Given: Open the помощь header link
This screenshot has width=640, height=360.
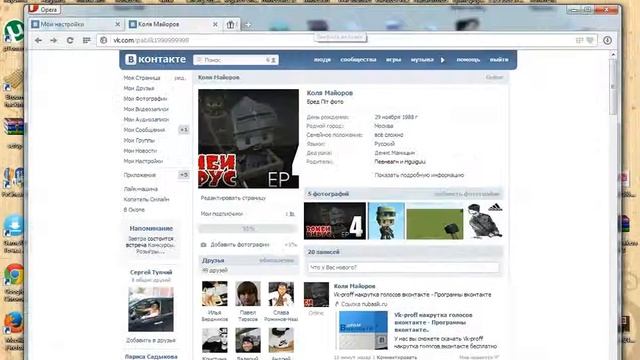Looking at the screenshot, I should [x=468, y=60].
